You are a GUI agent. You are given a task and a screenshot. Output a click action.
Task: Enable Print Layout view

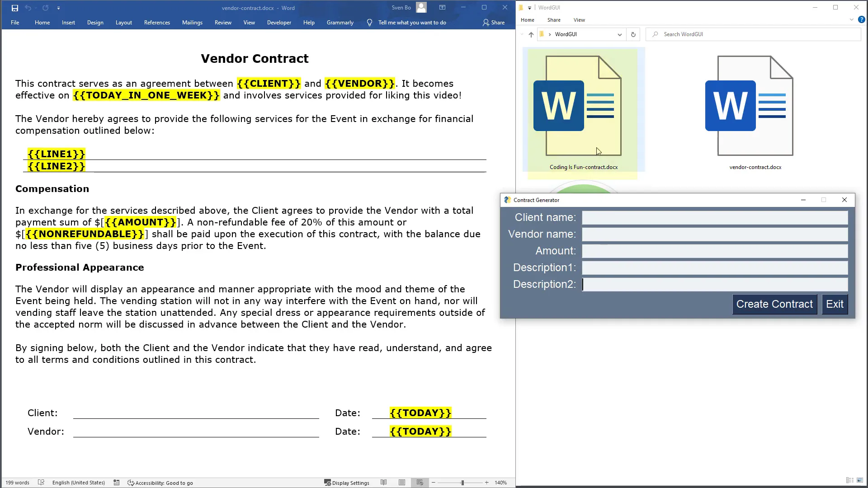(401, 483)
